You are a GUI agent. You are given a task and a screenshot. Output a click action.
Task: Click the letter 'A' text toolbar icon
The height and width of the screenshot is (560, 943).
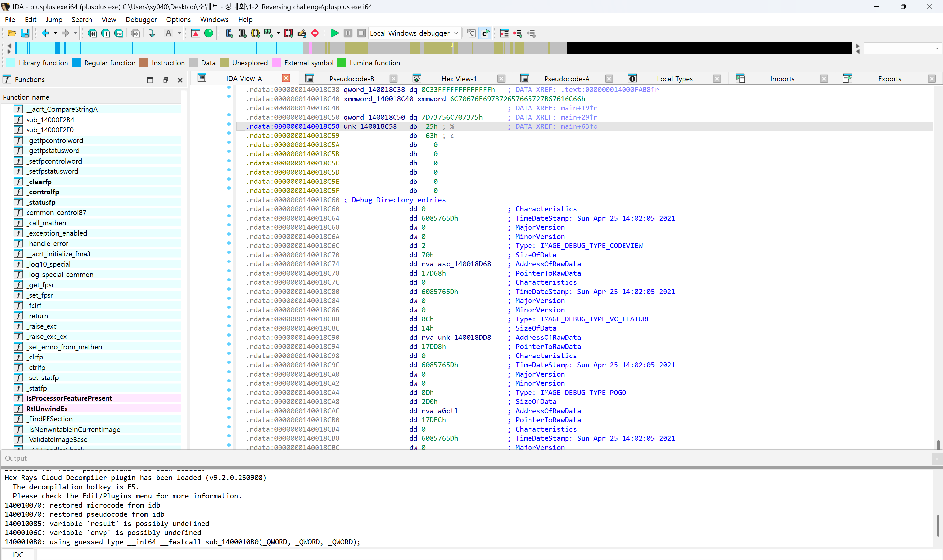point(169,33)
